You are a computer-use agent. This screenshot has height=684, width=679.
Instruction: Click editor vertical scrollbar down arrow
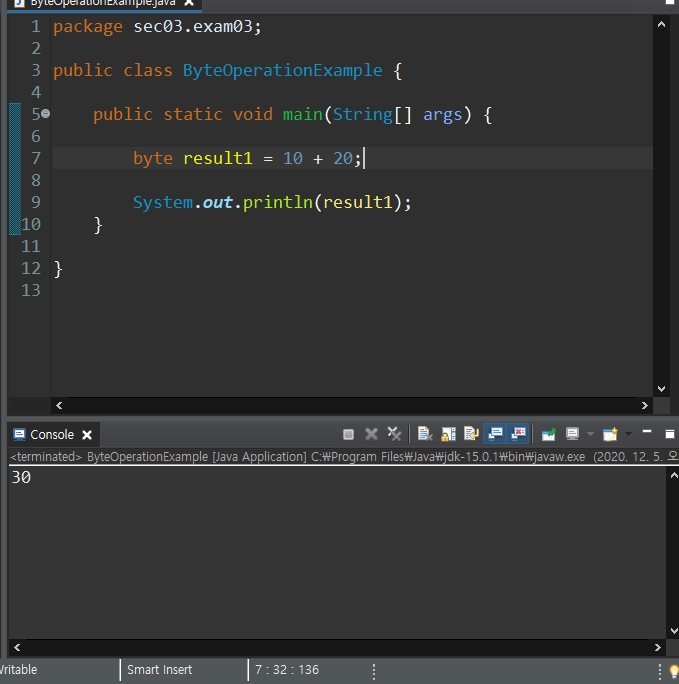(661, 389)
